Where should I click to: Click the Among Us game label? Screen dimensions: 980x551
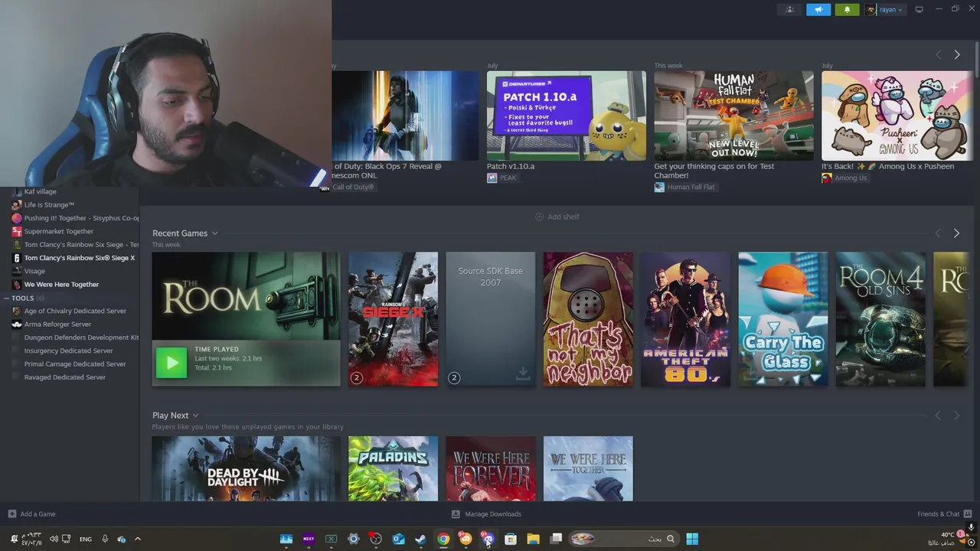click(x=844, y=178)
